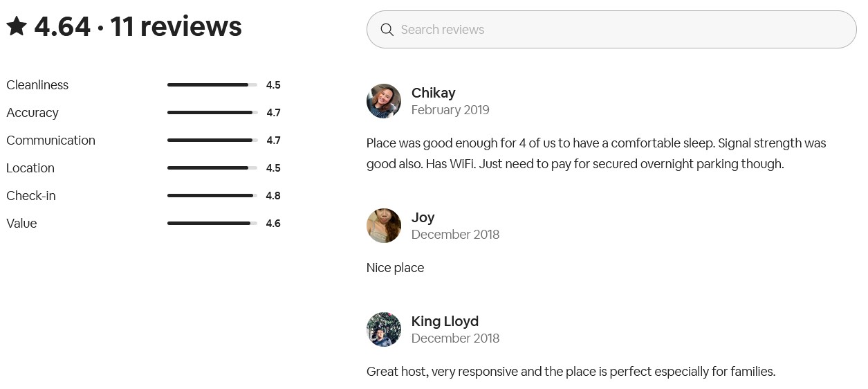
Task: Click the magnifying glass search icon
Action: coord(387,30)
